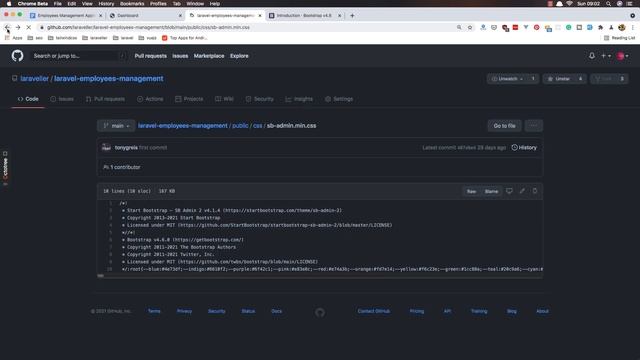Open About footer link

pos(542,311)
